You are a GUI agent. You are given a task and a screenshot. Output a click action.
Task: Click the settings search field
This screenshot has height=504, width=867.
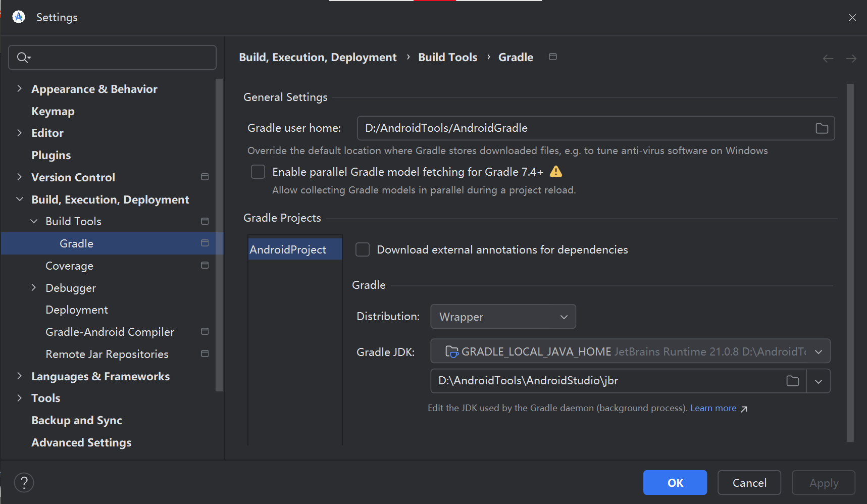coord(113,58)
